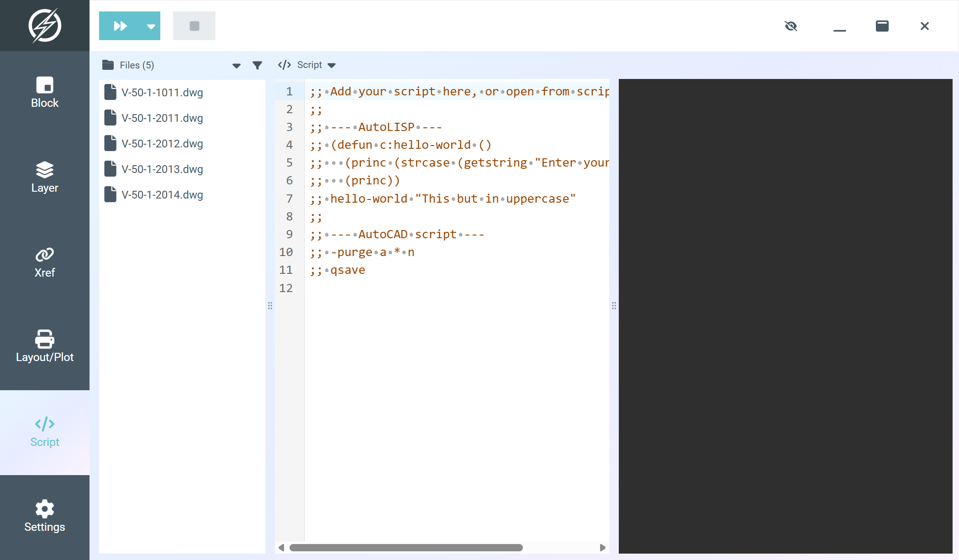
Task: Expand the Files (5) dropdown arrow
Action: point(237,66)
